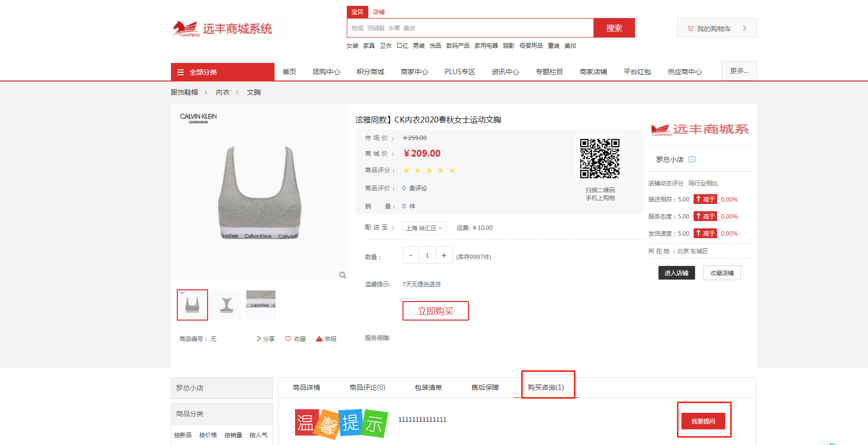Open 平台红包 navigation item

tap(637, 72)
